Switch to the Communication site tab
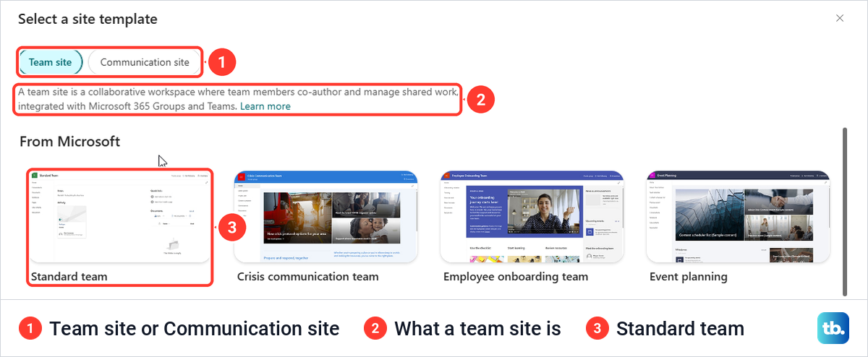 click(x=145, y=62)
